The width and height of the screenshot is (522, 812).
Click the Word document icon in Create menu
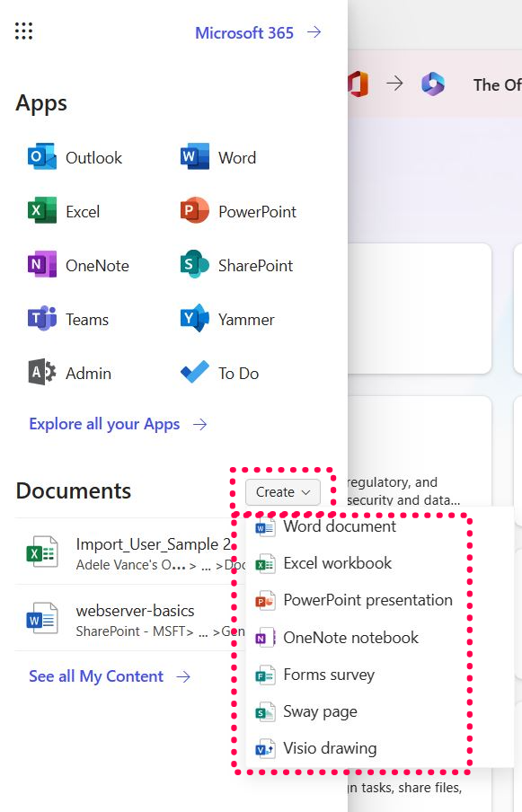pyautogui.click(x=265, y=527)
